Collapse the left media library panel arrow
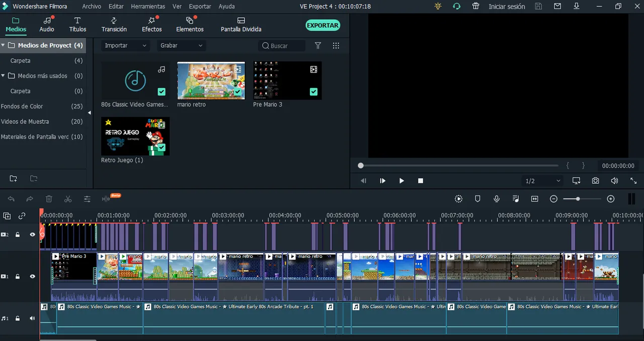644x341 pixels. coord(89,113)
